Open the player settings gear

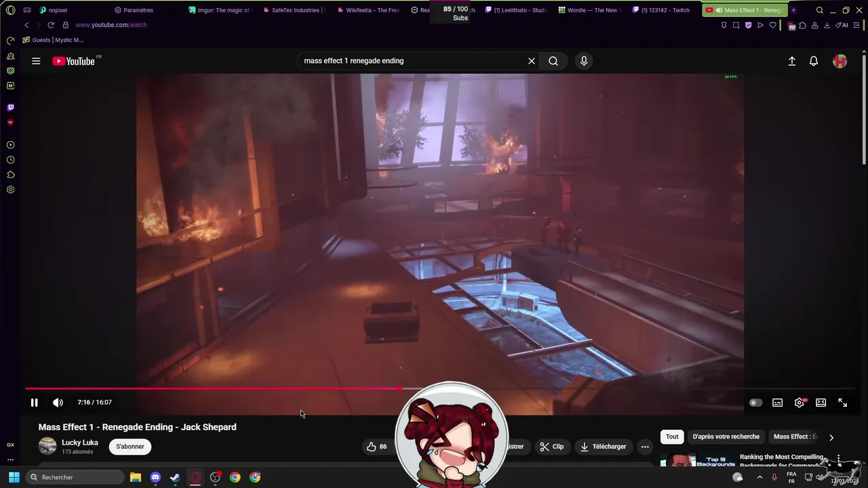pos(800,403)
